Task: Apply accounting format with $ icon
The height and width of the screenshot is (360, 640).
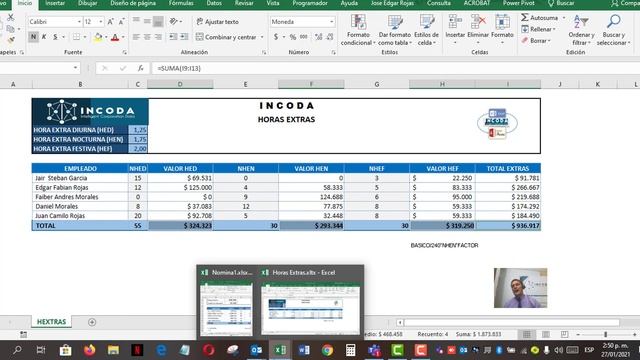Action: pos(276,37)
